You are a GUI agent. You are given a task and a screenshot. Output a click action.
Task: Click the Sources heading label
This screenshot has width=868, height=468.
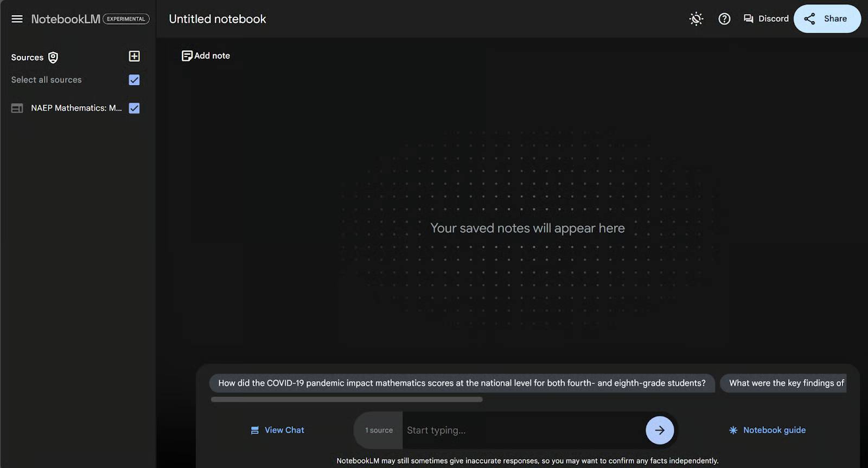tap(27, 58)
